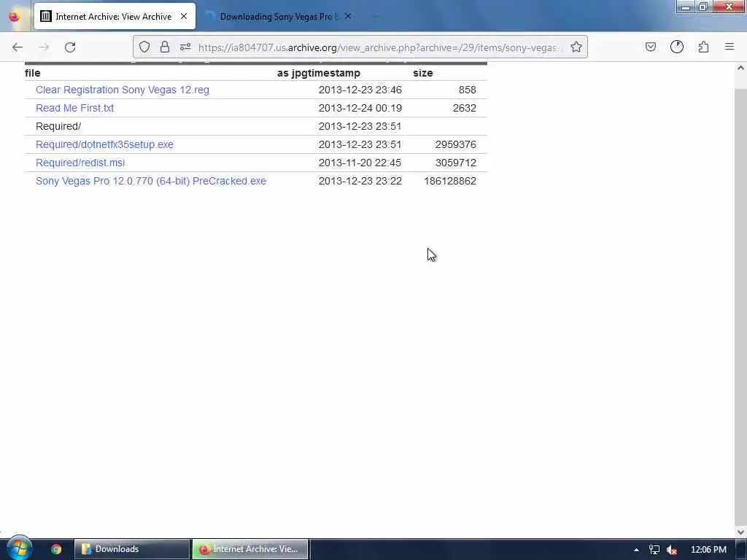The image size is (747, 560).
Task: Click the Required/ folder row text
Action: pyautogui.click(x=58, y=126)
